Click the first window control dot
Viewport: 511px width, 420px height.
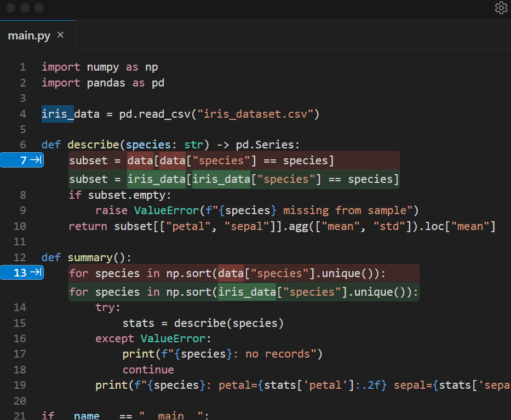tap(10, 8)
